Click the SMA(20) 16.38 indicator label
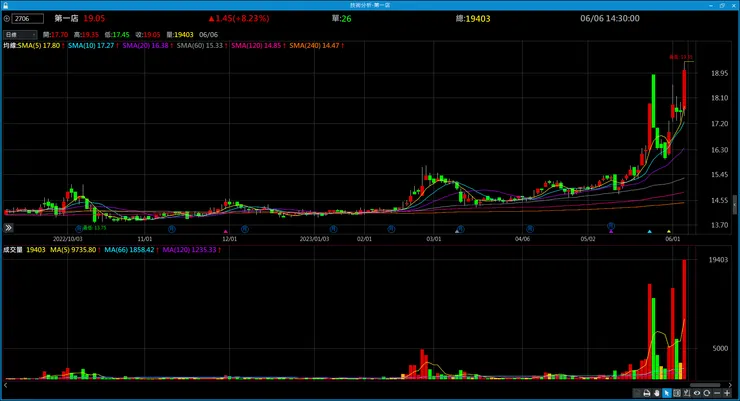This screenshot has height=401, width=740. [145, 46]
